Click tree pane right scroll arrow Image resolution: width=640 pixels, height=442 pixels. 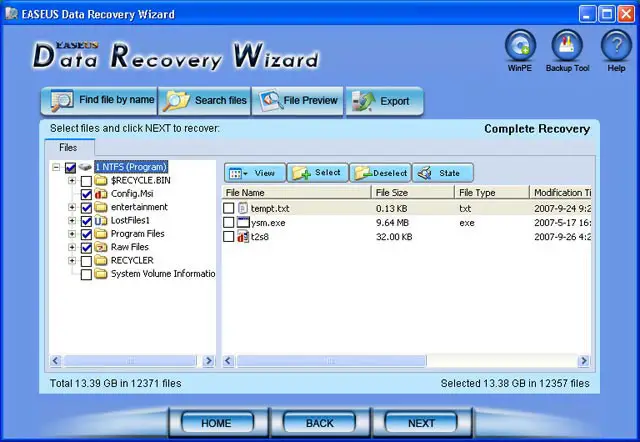tap(209, 361)
